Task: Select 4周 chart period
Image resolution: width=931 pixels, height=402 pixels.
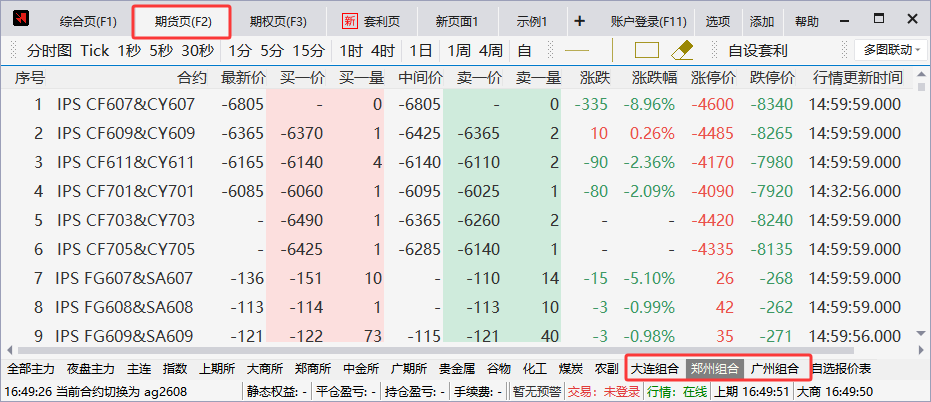Action: pos(490,51)
